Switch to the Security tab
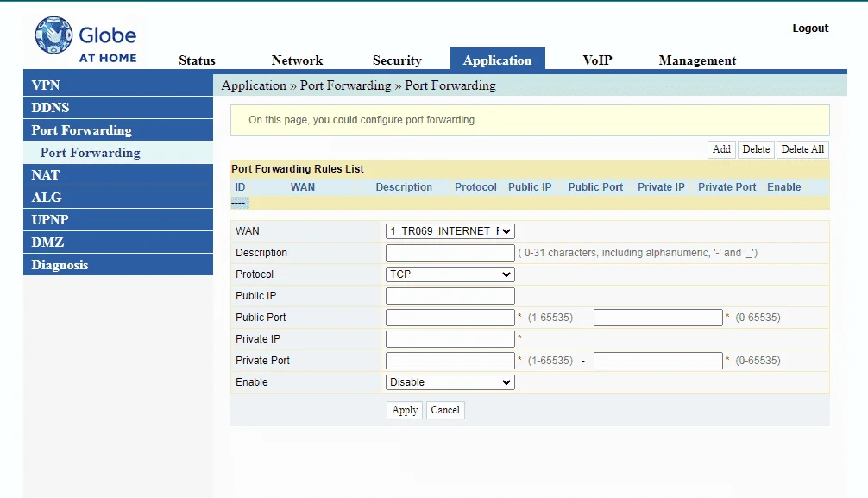This screenshot has height=498, width=868. (x=397, y=60)
